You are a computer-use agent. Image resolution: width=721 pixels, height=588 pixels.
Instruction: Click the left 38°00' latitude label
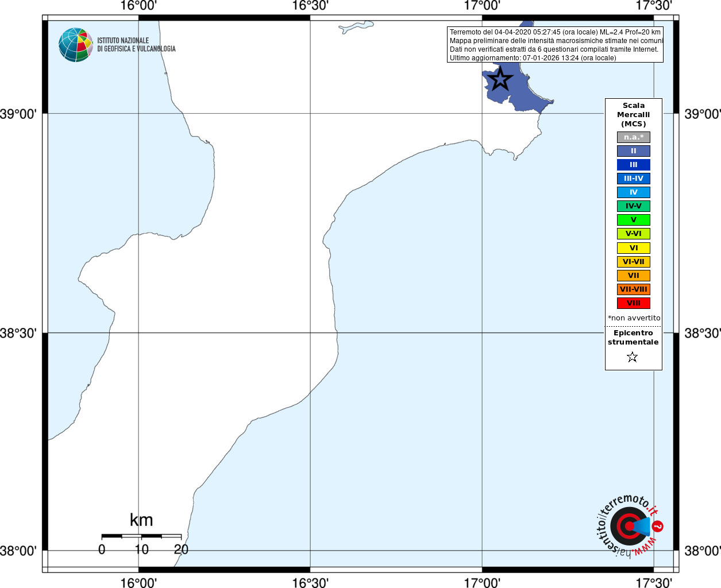click(18, 551)
